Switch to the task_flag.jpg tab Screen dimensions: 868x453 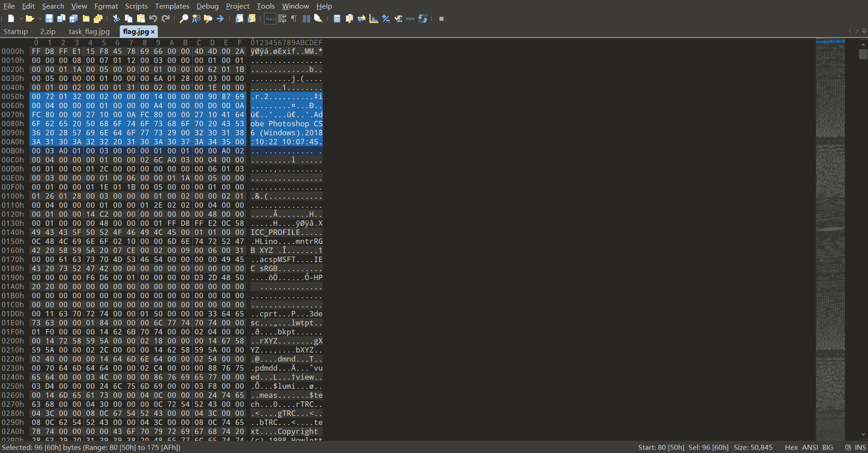click(89, 32)
